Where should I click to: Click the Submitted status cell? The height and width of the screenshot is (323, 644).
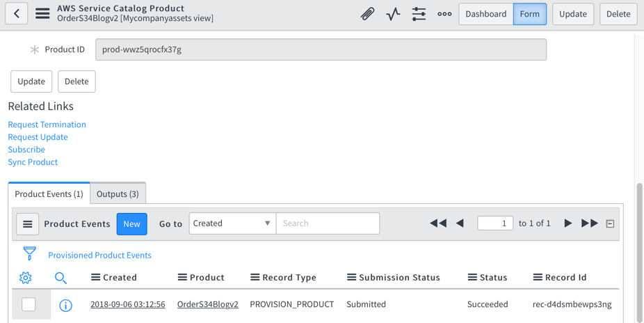click(366, 304)
